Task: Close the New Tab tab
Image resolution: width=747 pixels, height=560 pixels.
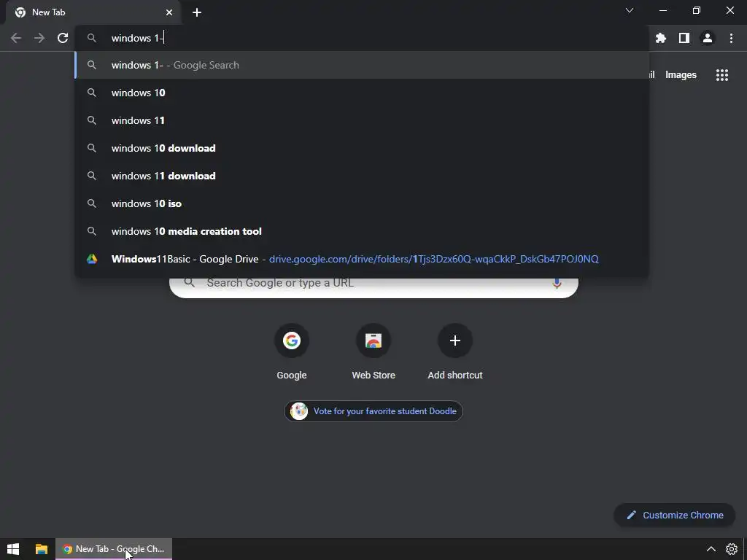Action: point(169,12)
